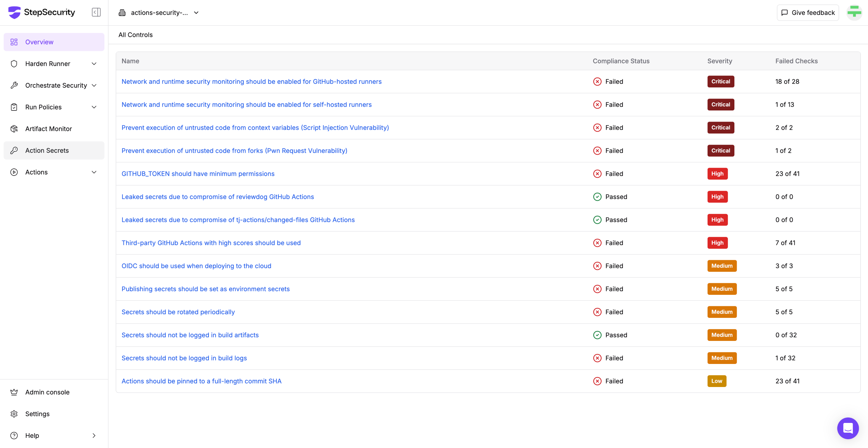Click the organization building icon in the header
This screenshot has height=448, width=868.
click(x=122, y=13)
